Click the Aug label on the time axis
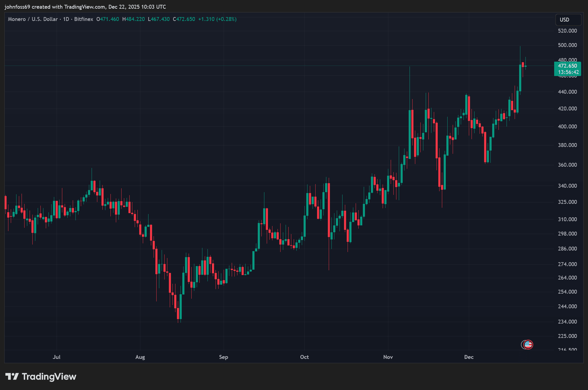The height and width of the screenshot is (390, 588). [140, 357]
